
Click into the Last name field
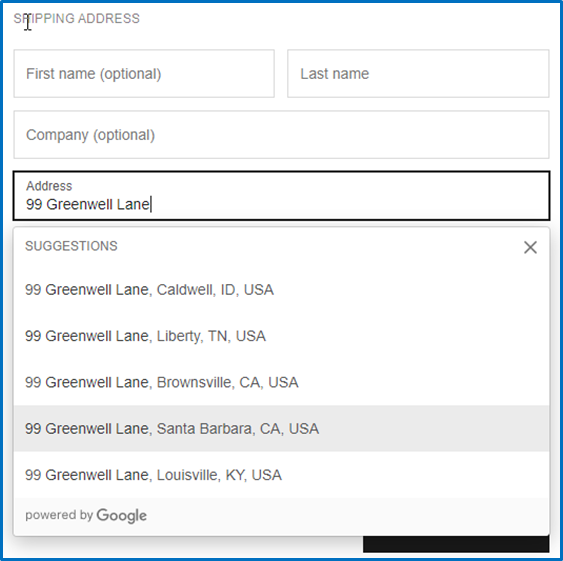(418, 74)
